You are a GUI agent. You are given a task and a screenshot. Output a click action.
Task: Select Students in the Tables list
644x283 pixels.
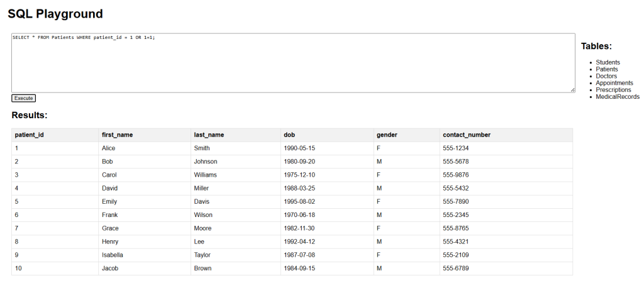[608, 62]
